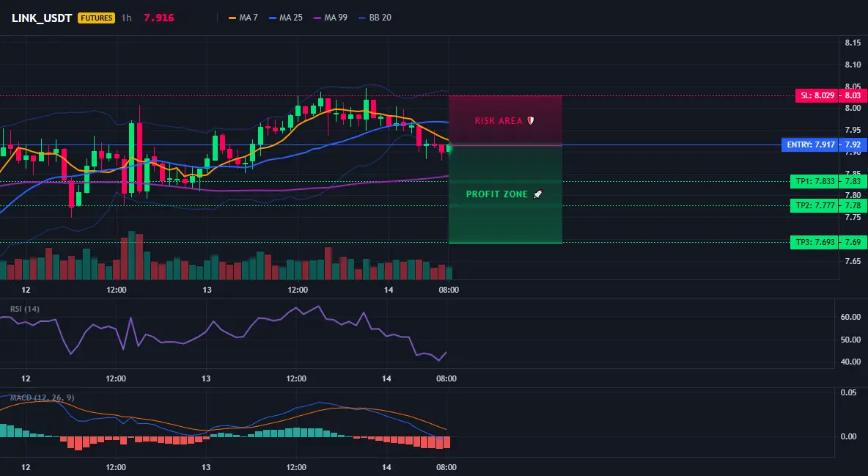
Task: Click the rocket icon next to PROFIT ZONE
Action: point(537,194)
